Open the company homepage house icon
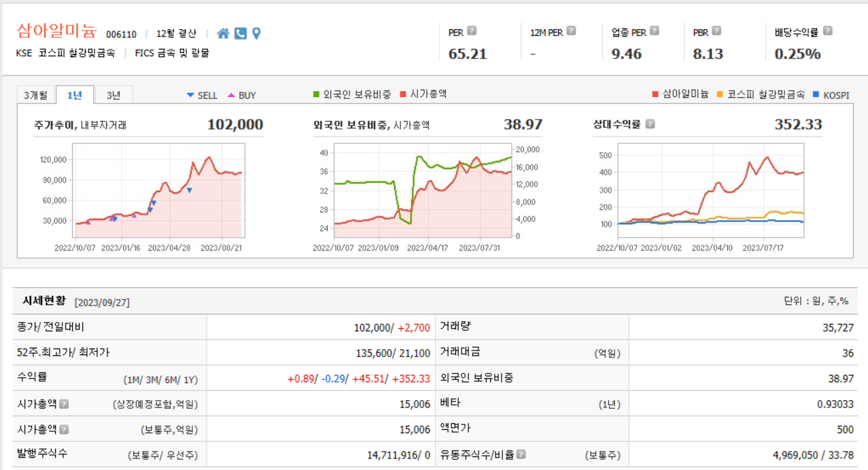868x470 pixels. point(223,33)
